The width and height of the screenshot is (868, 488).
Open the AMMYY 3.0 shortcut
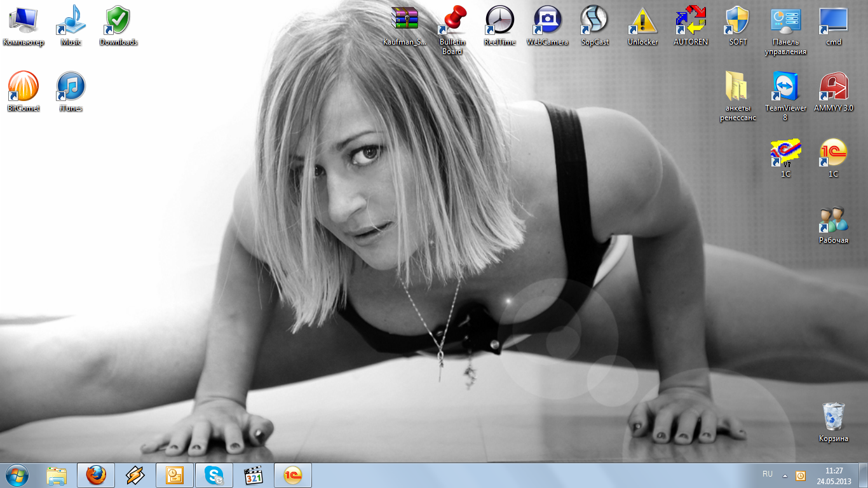pyautogui.click(x=834, y=91)
